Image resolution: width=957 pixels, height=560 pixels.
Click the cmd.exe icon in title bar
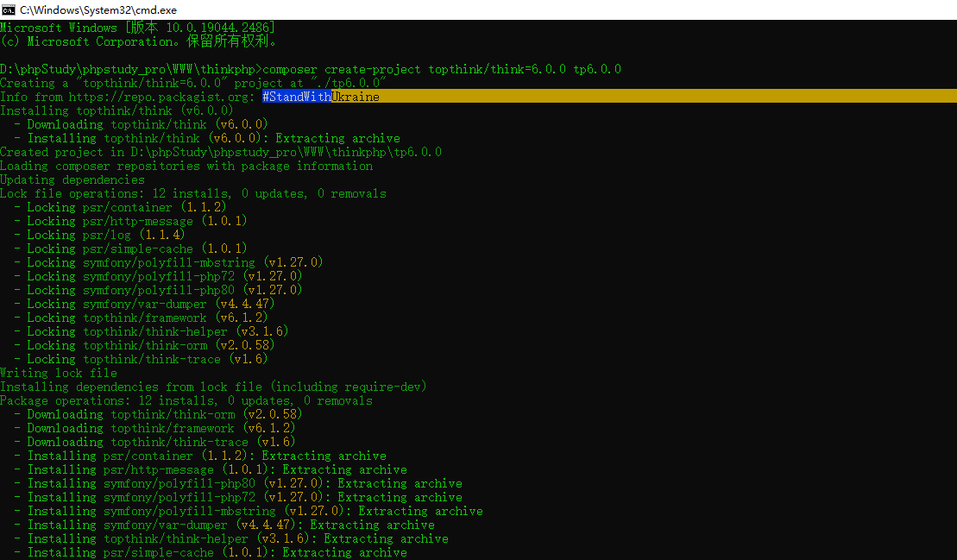point(9,9)
